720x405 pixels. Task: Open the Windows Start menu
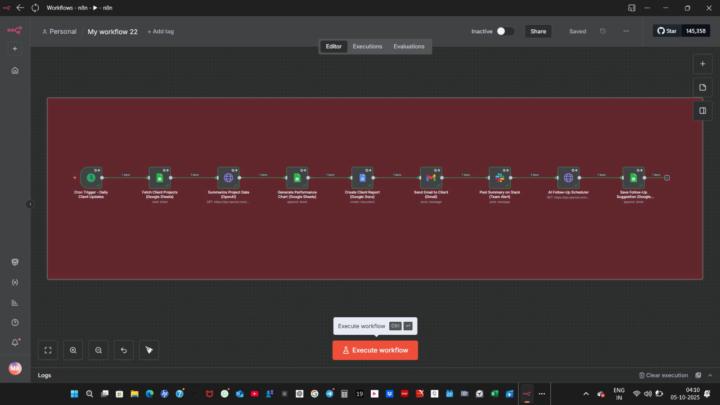(x=74, y=394)
